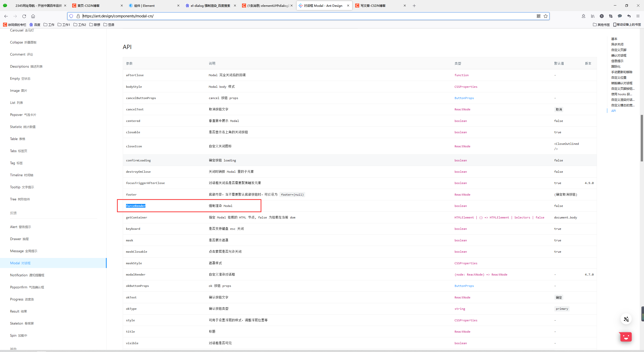Jump to 异步关闭 anchor link
Image resolution: width=644 pixels, height=352 pixels.
point(617,44)
